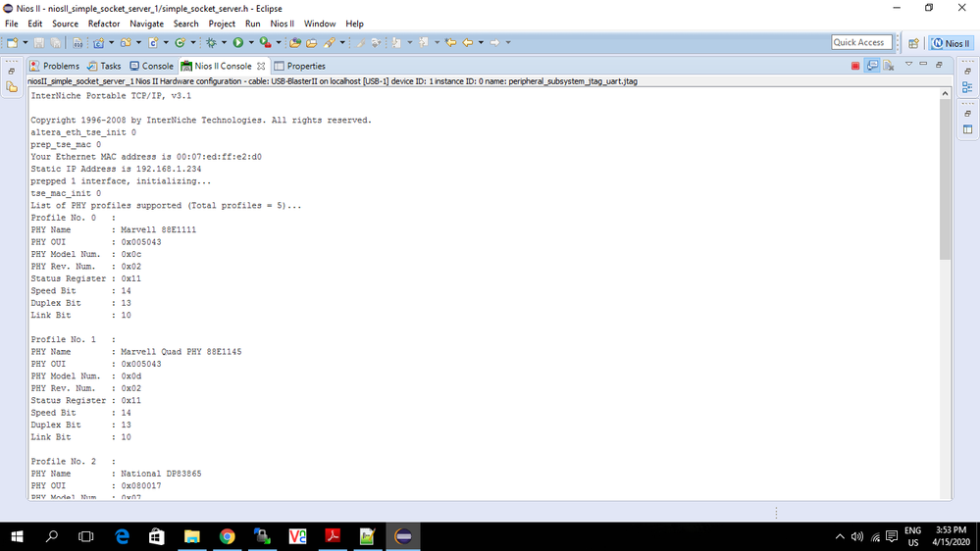Open the Adobe Acrobat taskbar icon

tap(333, 536)
